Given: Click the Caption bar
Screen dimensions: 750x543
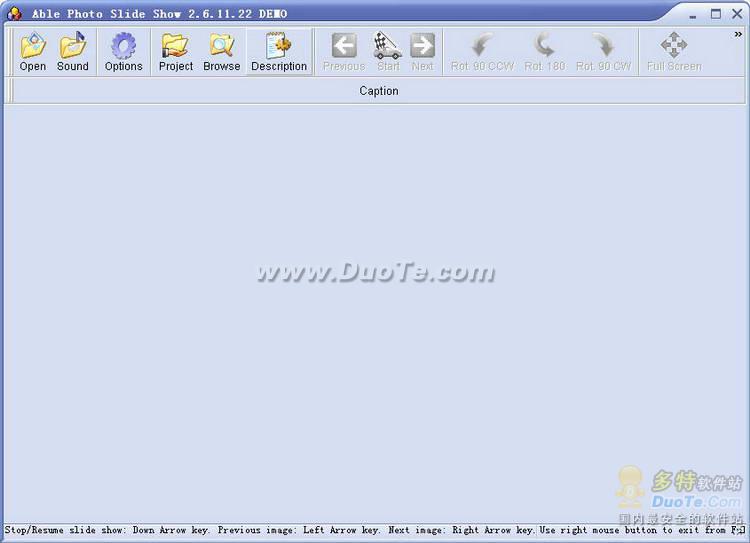Looking at the screenshot, I should click(x=378, y=91).
